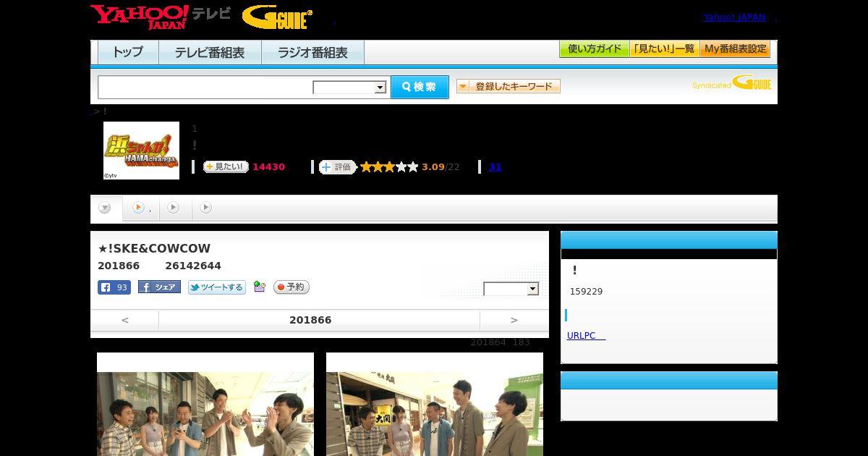Go to next date with > arrow
This screenshot has height=456, width=868.
pyautogui.click(x=514, y=320)
